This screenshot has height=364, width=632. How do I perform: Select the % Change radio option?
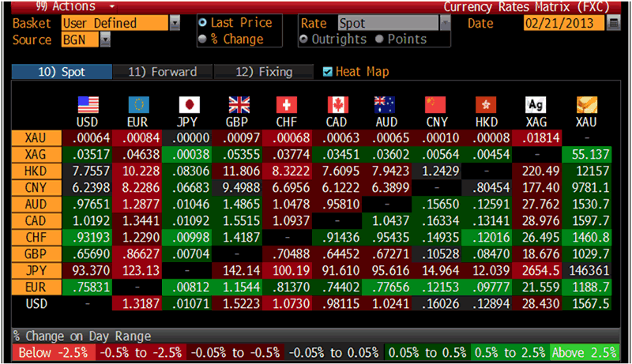click(203, 39)
